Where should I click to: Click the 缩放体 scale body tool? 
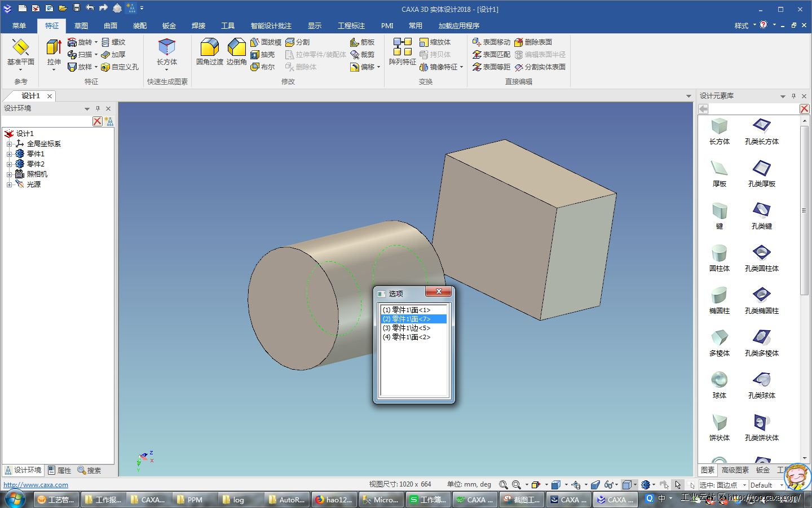(x=435, y=42)
